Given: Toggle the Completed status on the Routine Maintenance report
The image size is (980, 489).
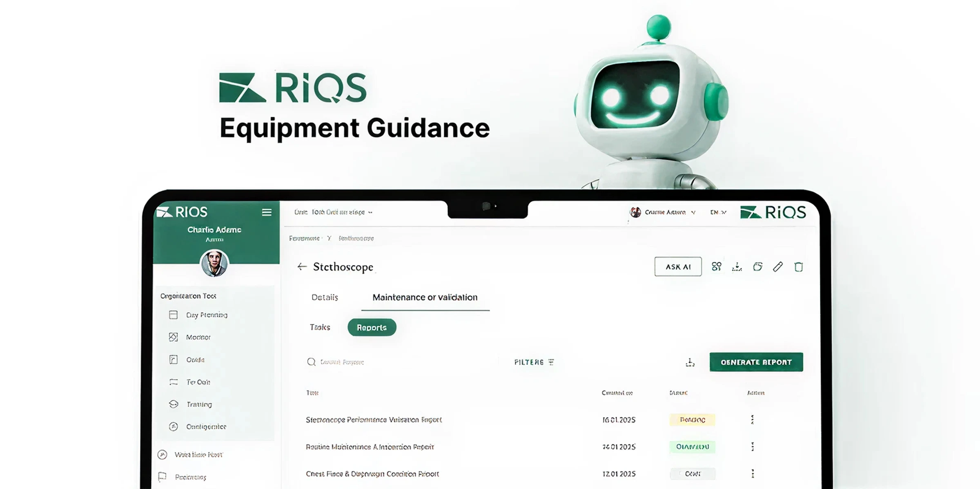Looking at the screenshot, I should pos(692,447).
